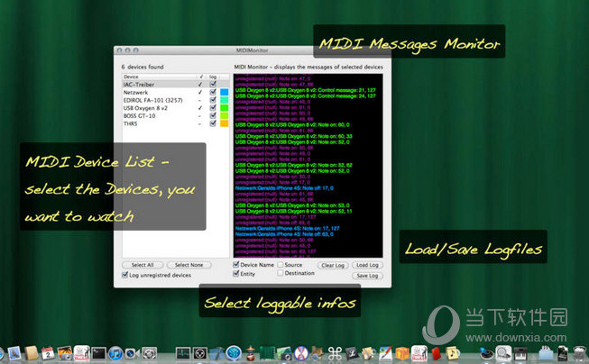589x364 pixels.
Task: Open the cursive script icon in the dock
Action: point(352,353)
